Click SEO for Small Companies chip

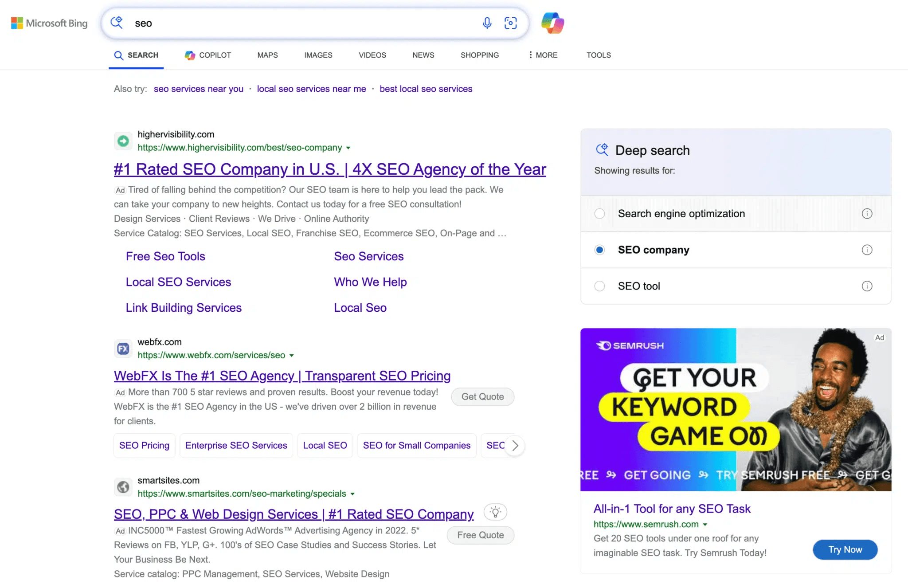tap(416, 446)
